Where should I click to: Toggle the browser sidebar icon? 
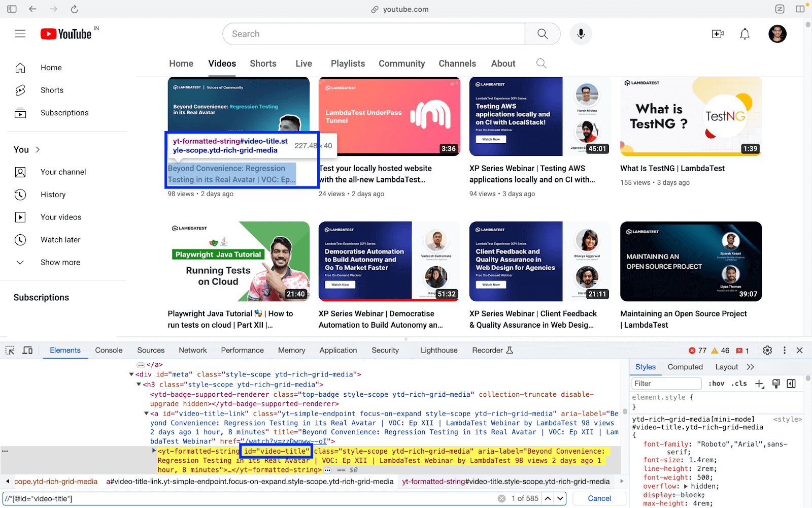tap(12, 9)
